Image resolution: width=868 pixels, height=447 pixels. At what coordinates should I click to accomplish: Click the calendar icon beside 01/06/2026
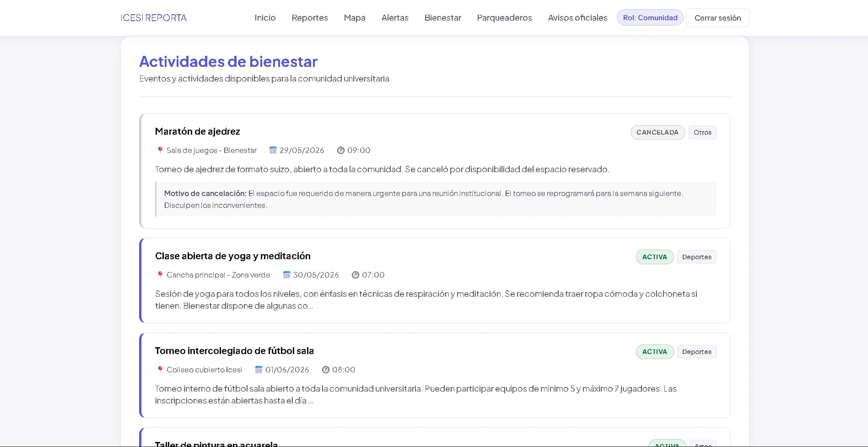[x=259, y=370]
